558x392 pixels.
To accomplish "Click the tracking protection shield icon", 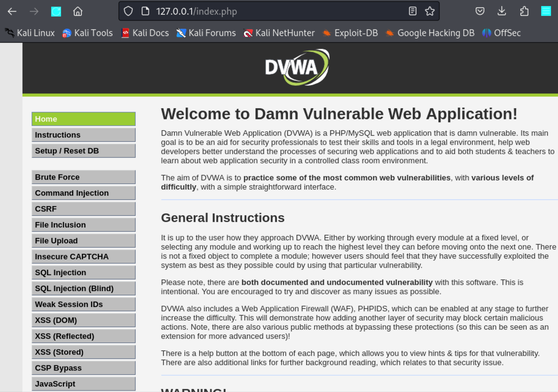I will click(128, 11).
